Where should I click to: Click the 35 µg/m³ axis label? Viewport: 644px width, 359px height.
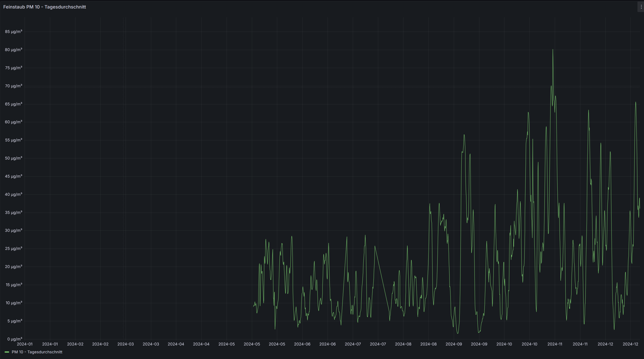click(x=14, y=212)
